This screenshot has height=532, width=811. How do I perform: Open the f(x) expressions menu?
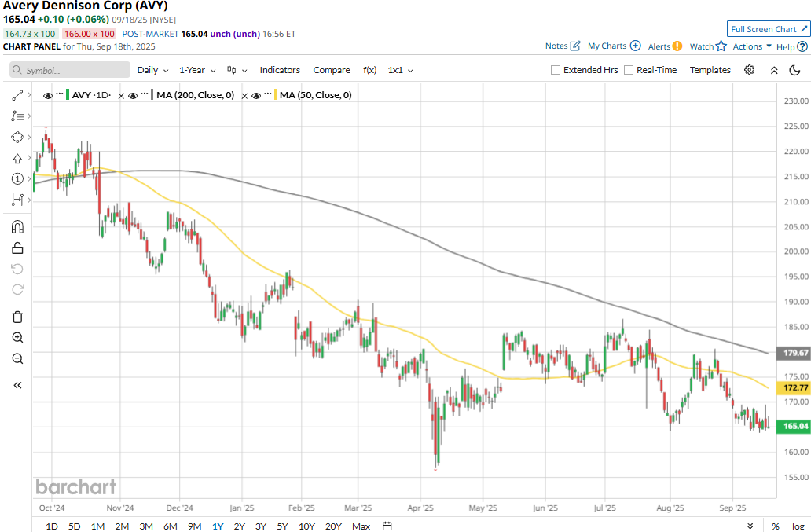(369, 70)
